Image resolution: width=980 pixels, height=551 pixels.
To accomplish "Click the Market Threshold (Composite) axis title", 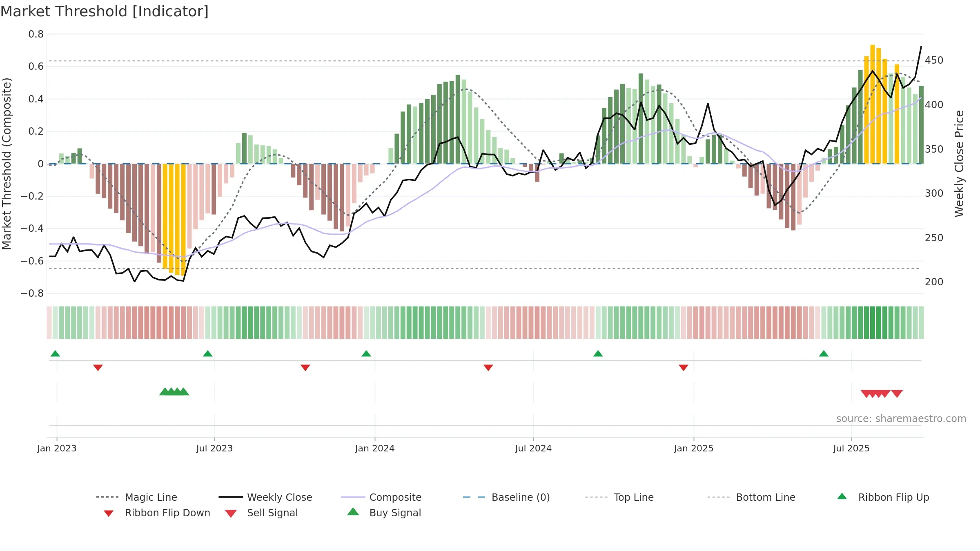I will [x=7, y=164].
